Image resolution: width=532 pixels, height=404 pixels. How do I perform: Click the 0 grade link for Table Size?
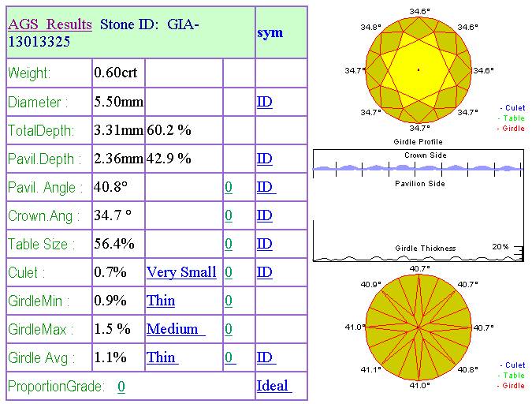click(x=229, y=244)
